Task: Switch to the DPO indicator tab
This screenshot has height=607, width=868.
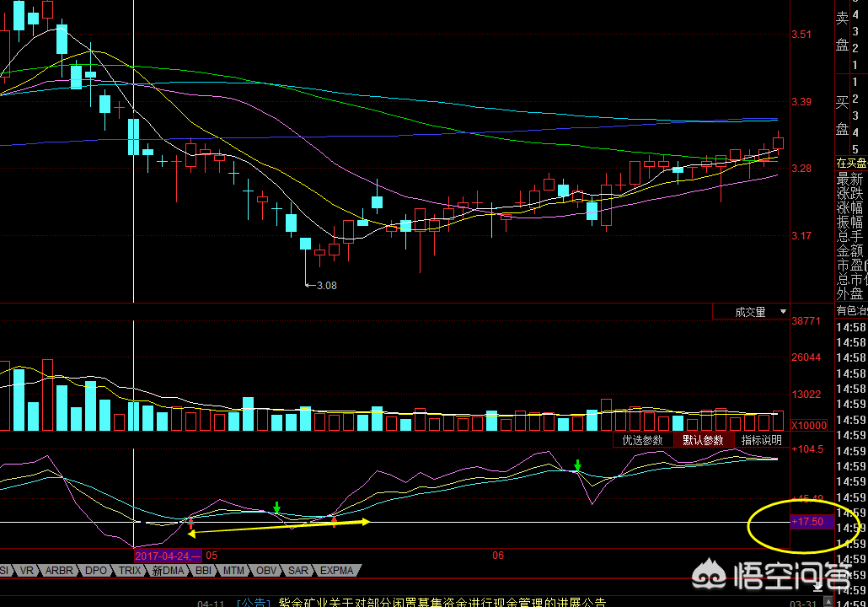Action: tap(96, 571)
